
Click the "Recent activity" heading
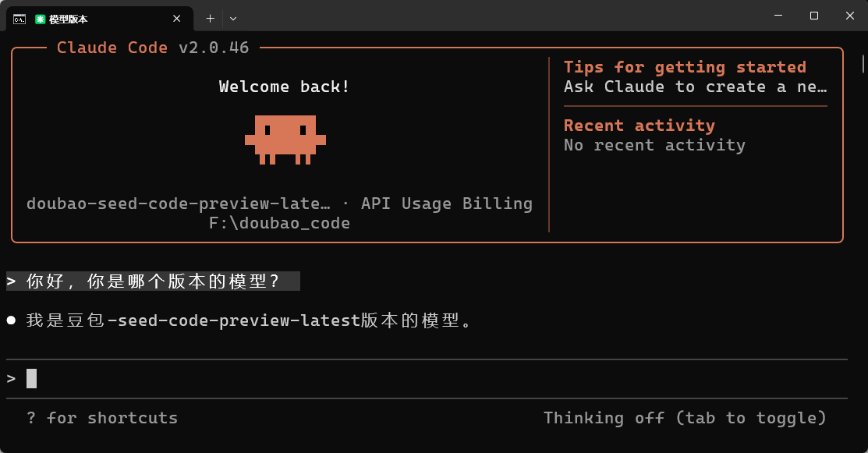[639, 126]
